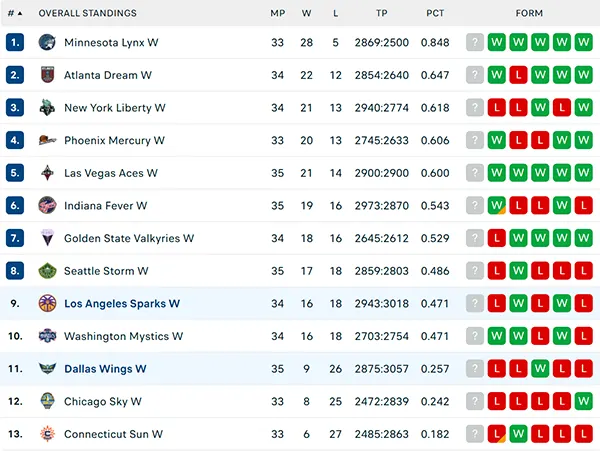Click Seattle Storm points 2859:2803
This screenshot has width=600, height=451.
click(x=382, y=271)
